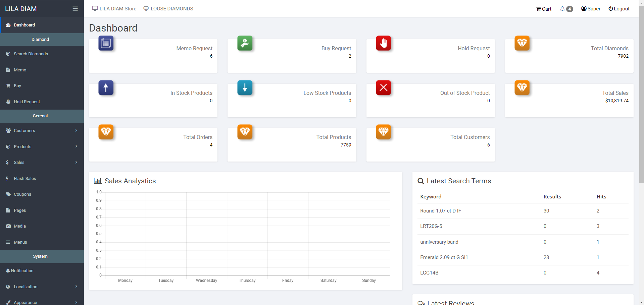Click the orange Total Diamonds icon
The image size is (644, 305).
[522, 43]
